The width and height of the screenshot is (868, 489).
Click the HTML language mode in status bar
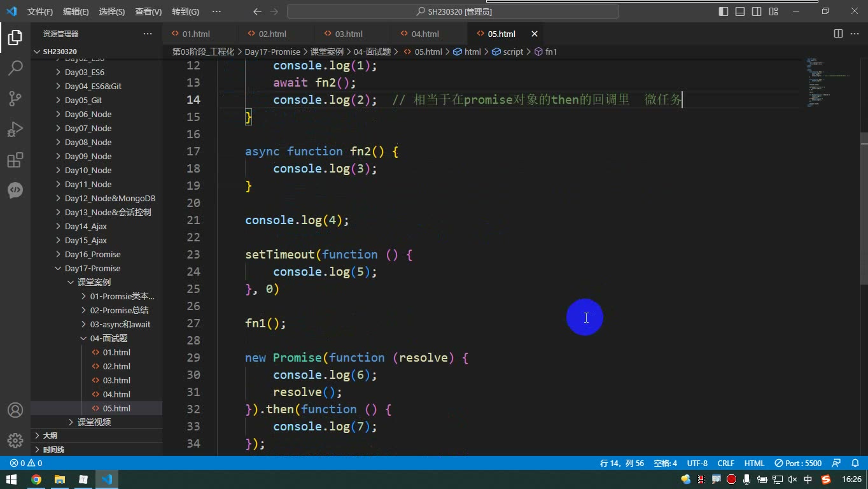(x=754, y=463)
